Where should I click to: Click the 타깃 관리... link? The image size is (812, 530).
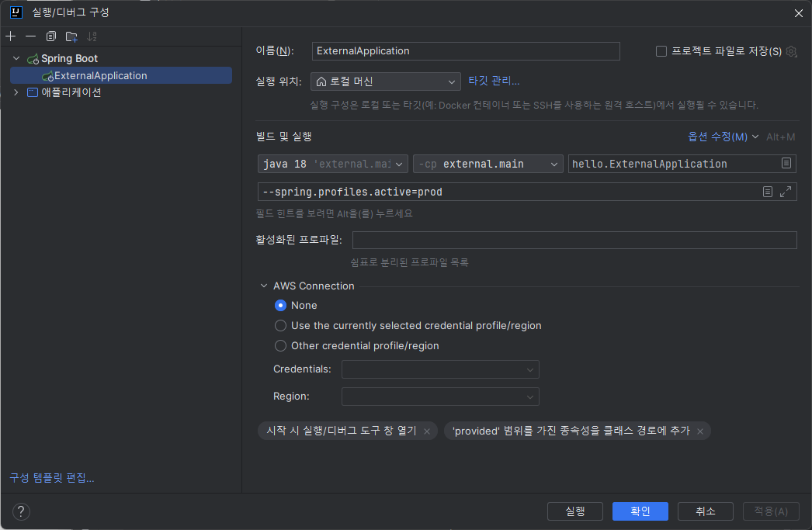494,81
